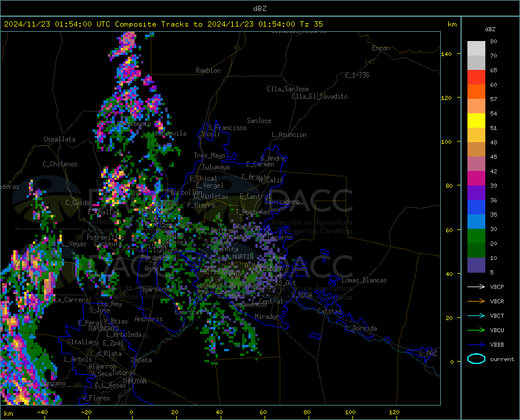Click the 'Divisadero' place label
The height and width of the screenshot is (420, 520).
click(282, 202)
